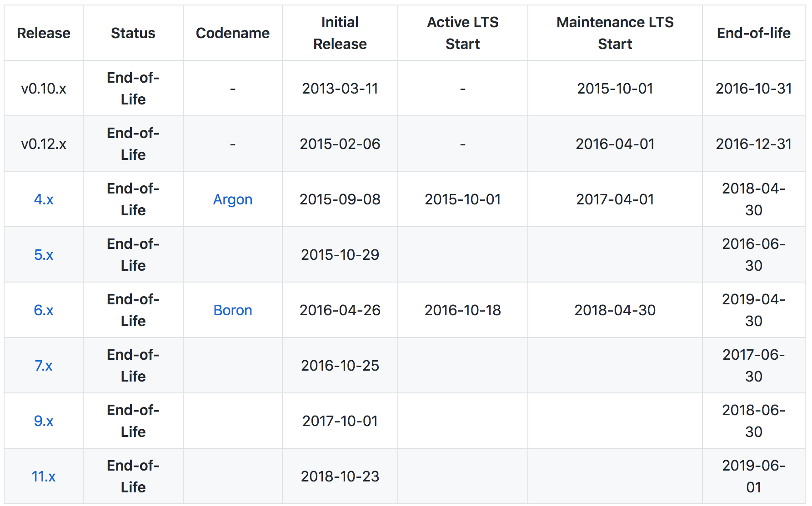Screen dimensions: 812x506
Task: Click the Codename column header
Action: coord(233,33)
